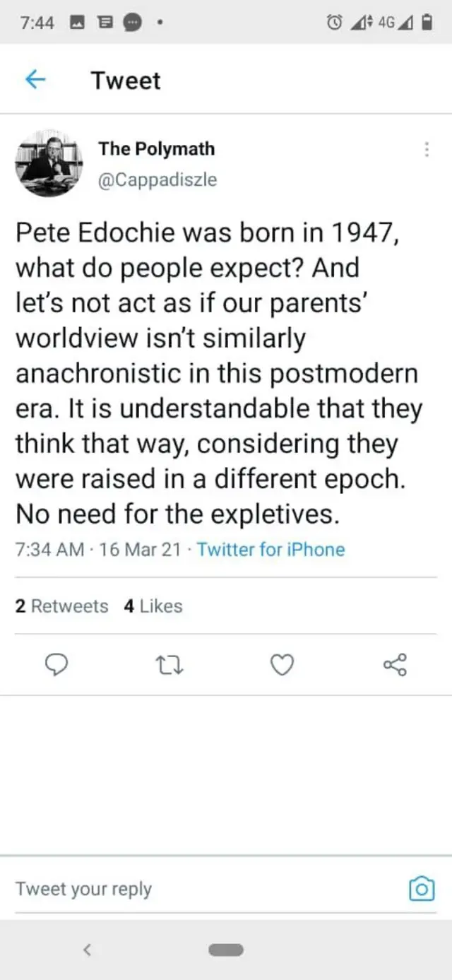This screenshot has width=452, height=980.
Task: Retweet this tweet using the arrows icon
Action: [x=169, y=664]
